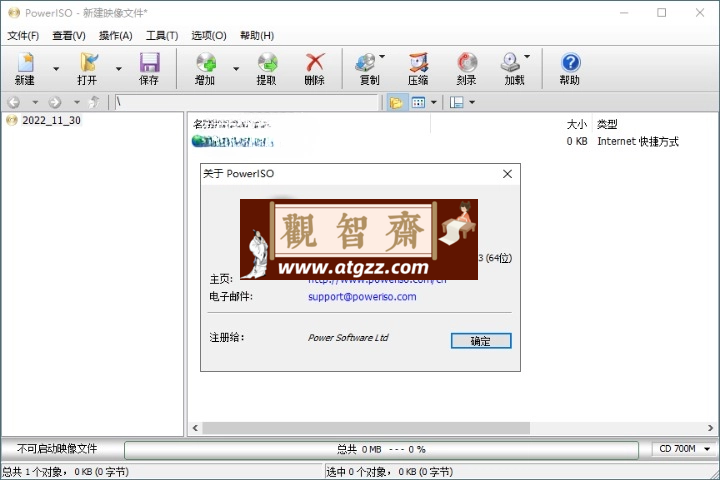This screenshot has height=480, width=720.
Task: Open the CD 700M media size dropdown
Action: 683,449
